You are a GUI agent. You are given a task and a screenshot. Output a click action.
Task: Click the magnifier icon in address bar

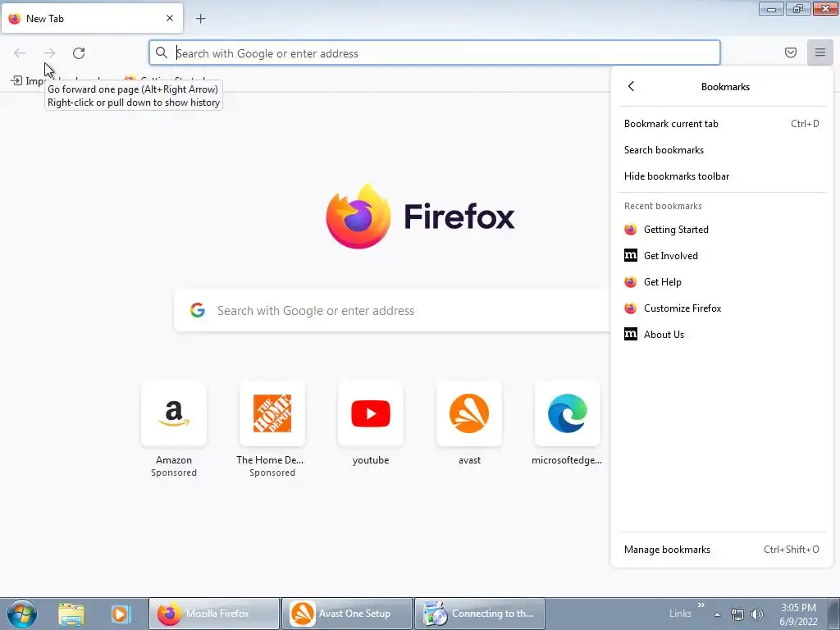click(162, 53)
